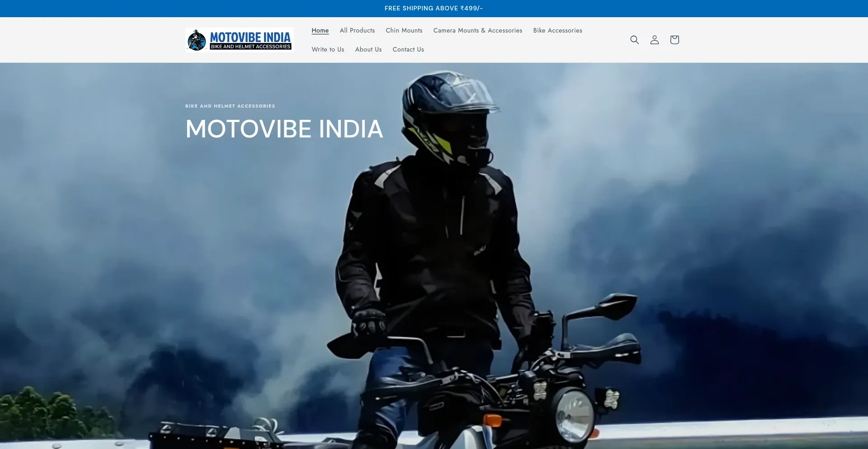868x449 pixels.
Task: Open the Contact Us link
Action: pyautogui.click(x=408, y=49)
